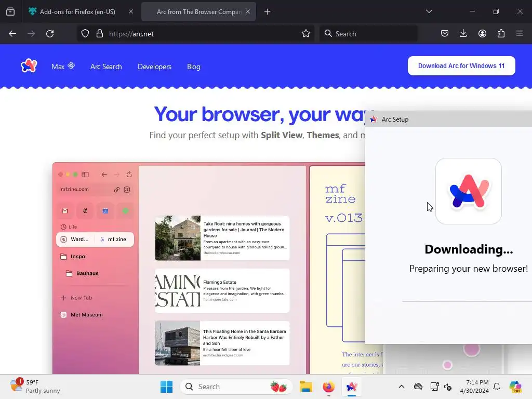The height and width of the screenshot is (399, 532).
Task: Click the Take Root nine homes card
Action: tap(222, 238)
